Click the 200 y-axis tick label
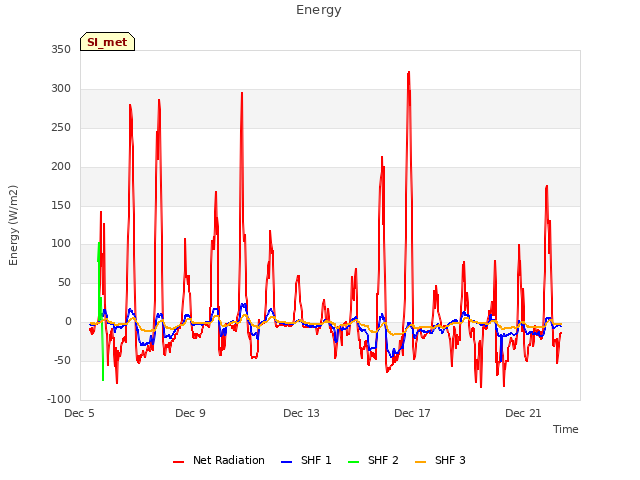This screenshot has height=480, width=640. pos(61,167)
